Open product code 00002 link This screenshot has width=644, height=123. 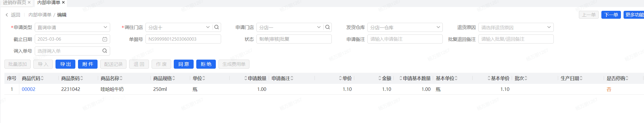click(29, 89)
